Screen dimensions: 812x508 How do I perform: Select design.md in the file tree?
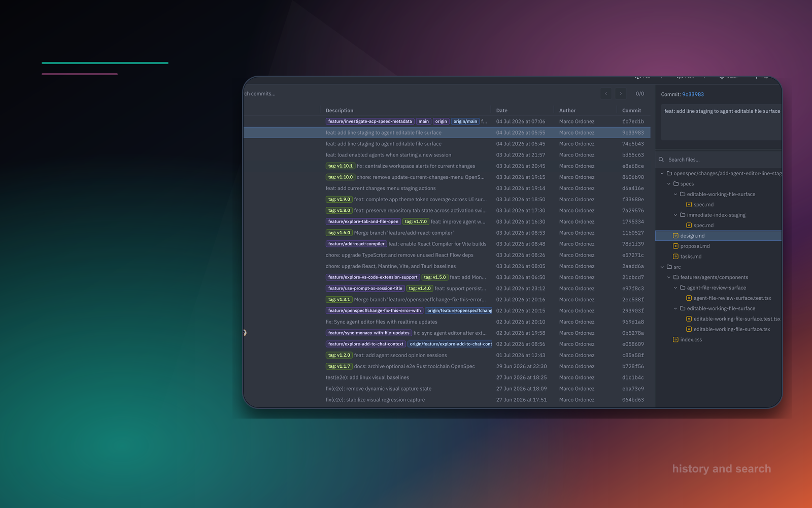click(719, 236)
